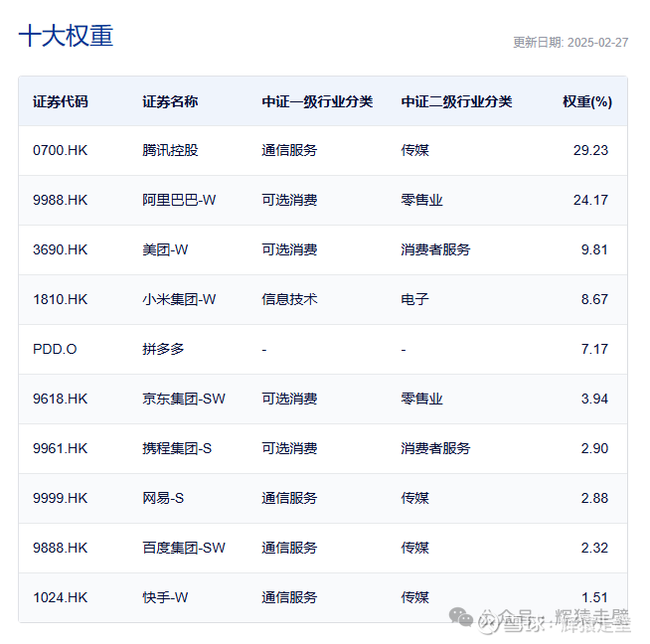Click weight value 3.94
The height and width of the screenshot is (644, 650).
pyautogui.click(x=594, y=399)
